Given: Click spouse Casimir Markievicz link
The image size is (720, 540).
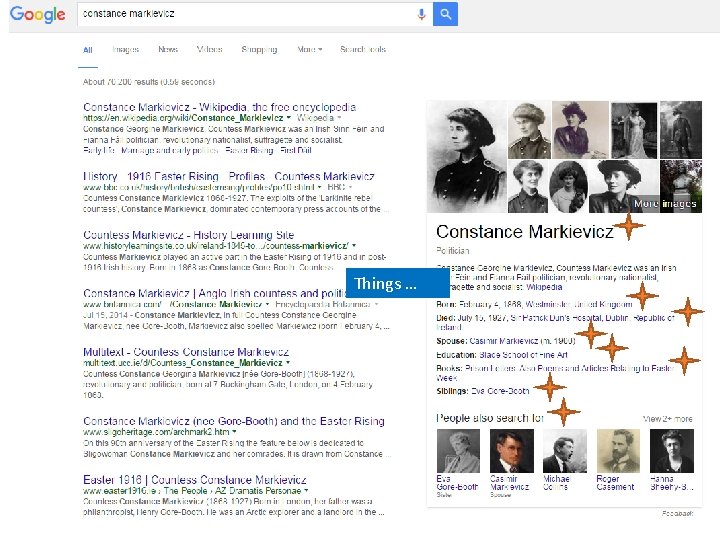Looking at the screenshot, I should [503, 341].
